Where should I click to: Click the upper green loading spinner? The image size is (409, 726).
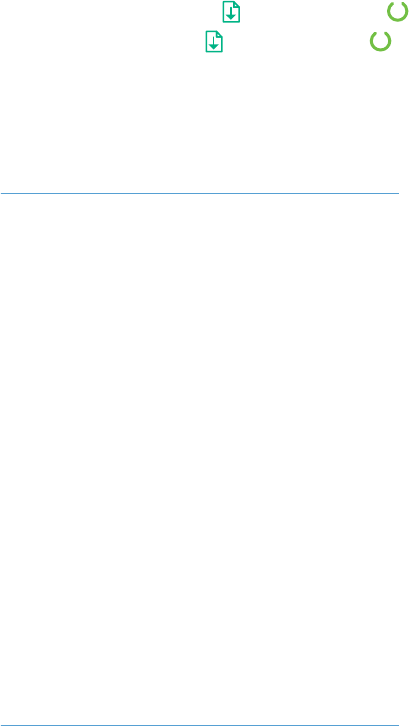click(397, 11)
